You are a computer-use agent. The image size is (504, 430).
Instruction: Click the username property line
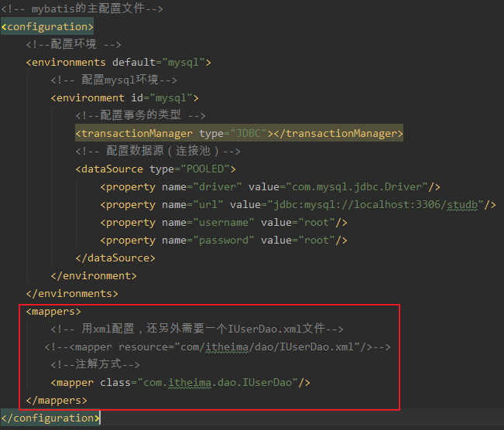click(x=224, y=222)
